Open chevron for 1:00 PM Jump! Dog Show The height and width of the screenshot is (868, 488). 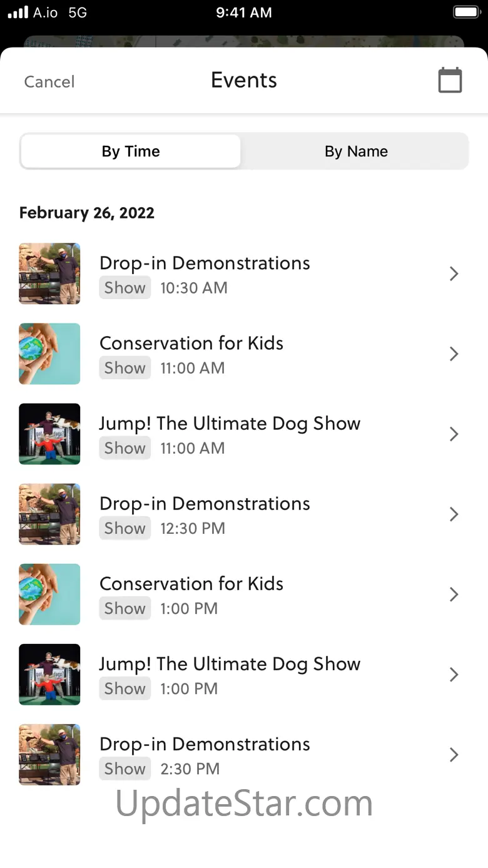(x=454, y=674)
